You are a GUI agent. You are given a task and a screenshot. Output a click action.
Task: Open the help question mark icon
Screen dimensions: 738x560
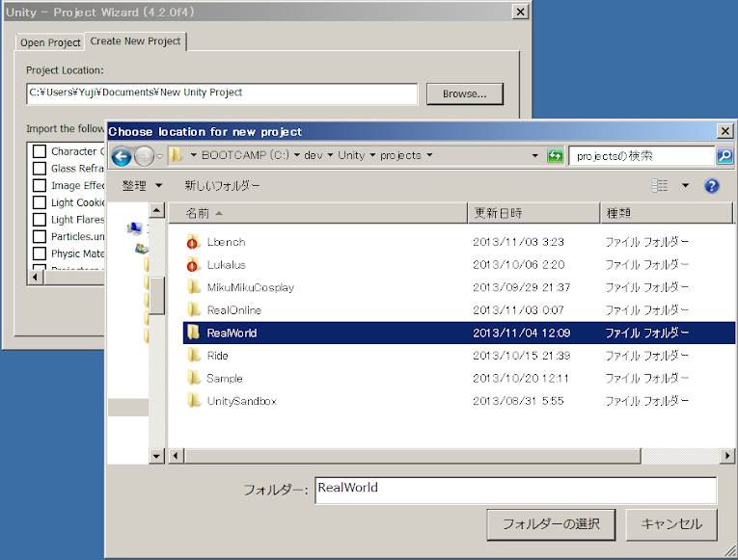[x=712, y=186]
